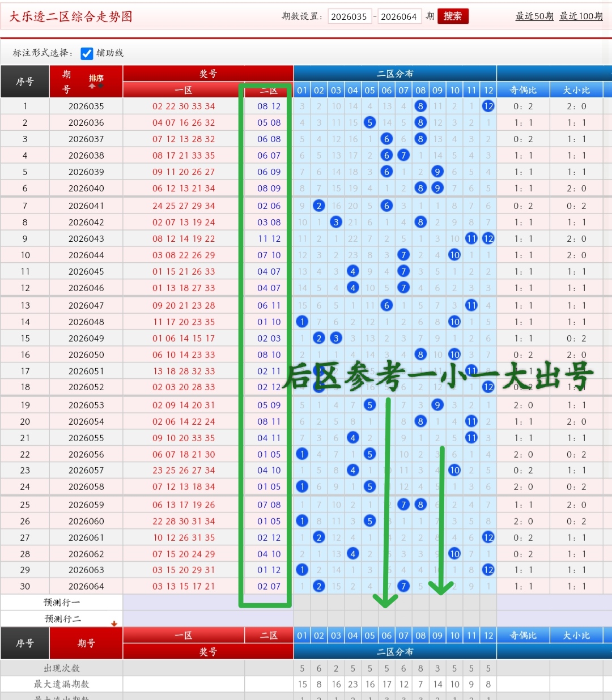This screenshot has width=612, height=700.
Task: Click 一区 numbers 23 25 26 27 34
Action: click(x=184, y=470)
